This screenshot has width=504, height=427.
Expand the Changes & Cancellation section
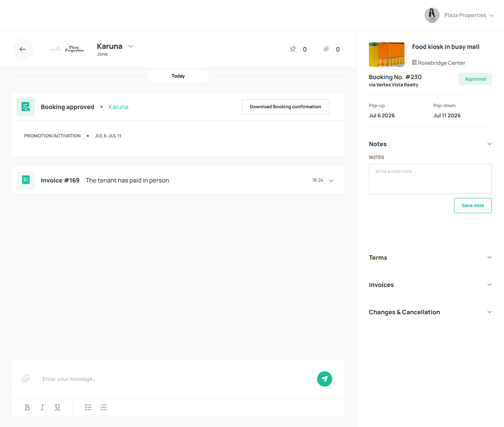490,312
